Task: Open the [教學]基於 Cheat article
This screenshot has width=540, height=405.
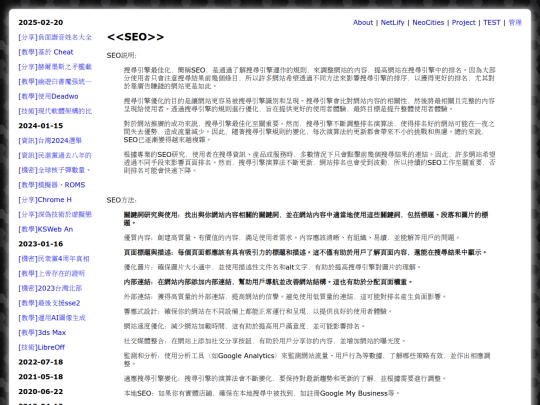Action: (46, 52)
